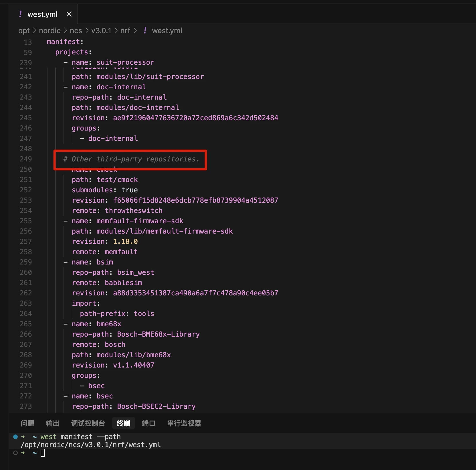476x470 pixels.
Task: Jump to sticky scroll line 'manifest:'
Action: coord(65,42)
